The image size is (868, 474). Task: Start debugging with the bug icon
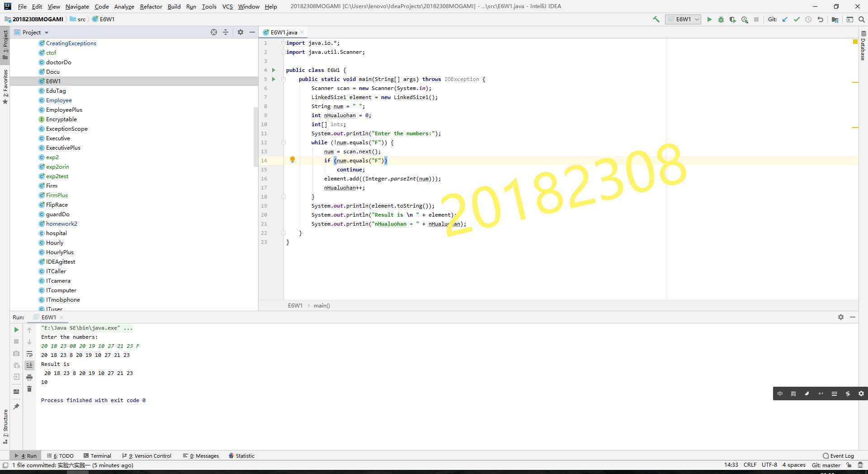click(721, 19)
